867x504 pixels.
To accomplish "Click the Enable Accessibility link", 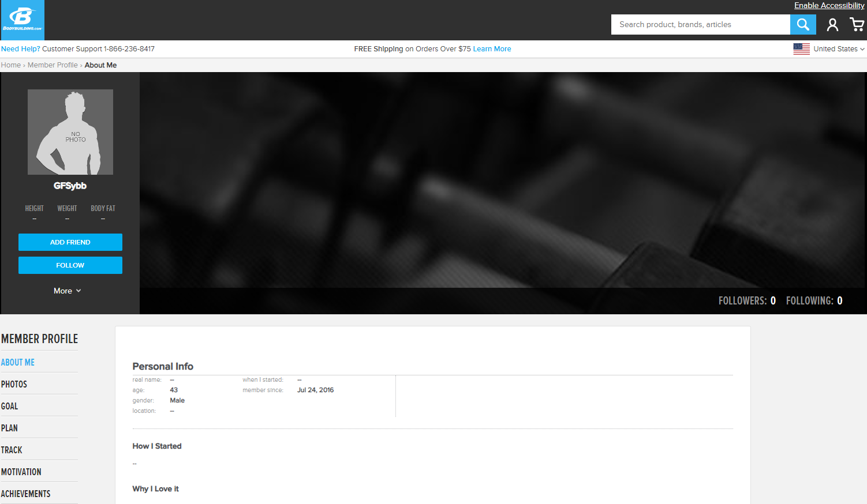I will 829,5.
